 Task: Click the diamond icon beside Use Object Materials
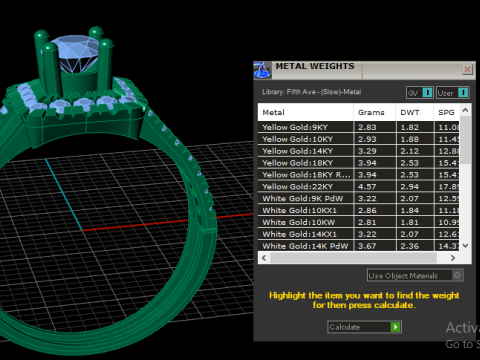[457, 275]
